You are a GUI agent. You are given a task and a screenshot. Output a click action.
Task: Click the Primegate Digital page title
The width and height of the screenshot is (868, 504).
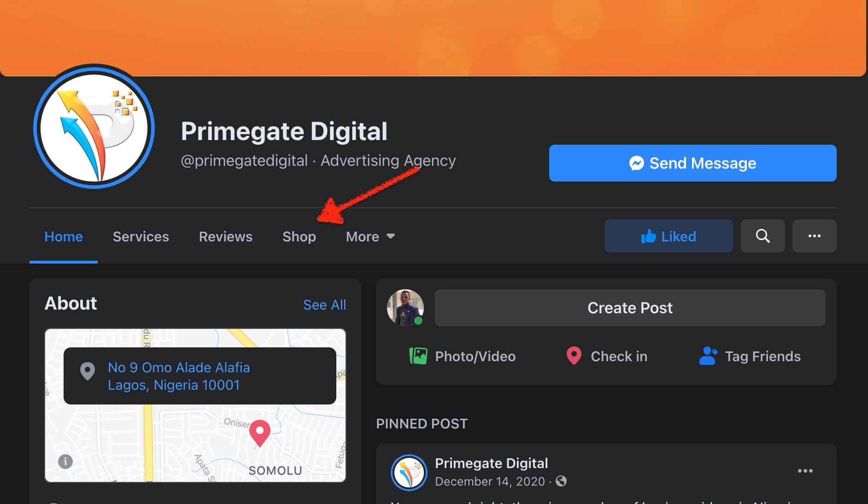(284, 131)
